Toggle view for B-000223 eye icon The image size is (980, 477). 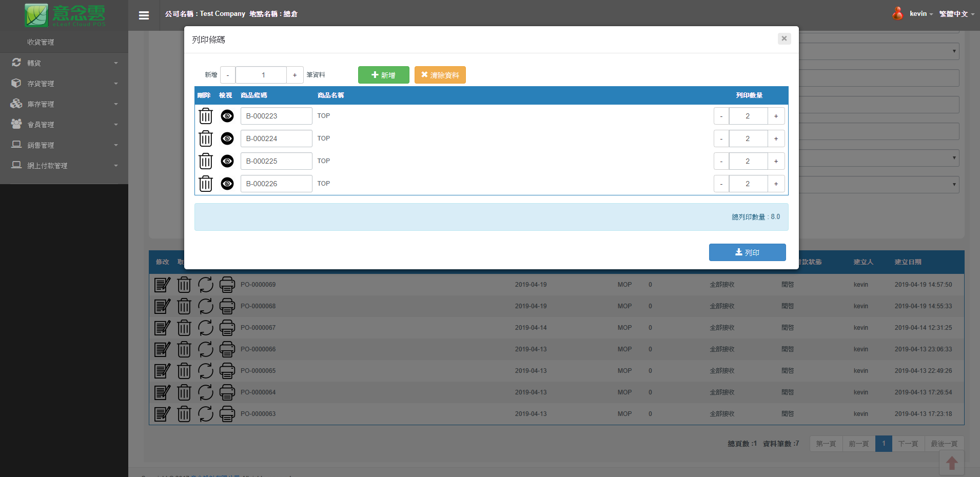[227, 116]
